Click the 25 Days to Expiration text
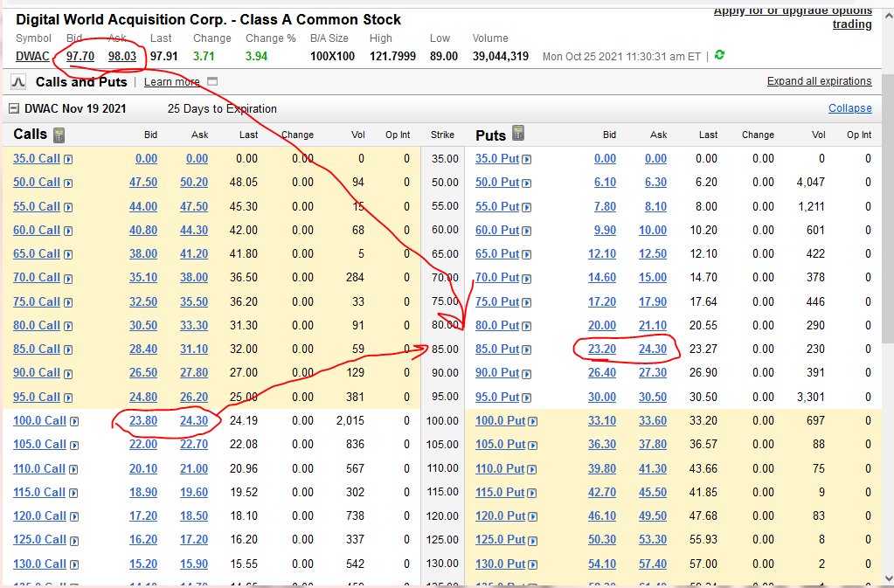The width and height of the screenshot is (894, 588). coord(222,108)
